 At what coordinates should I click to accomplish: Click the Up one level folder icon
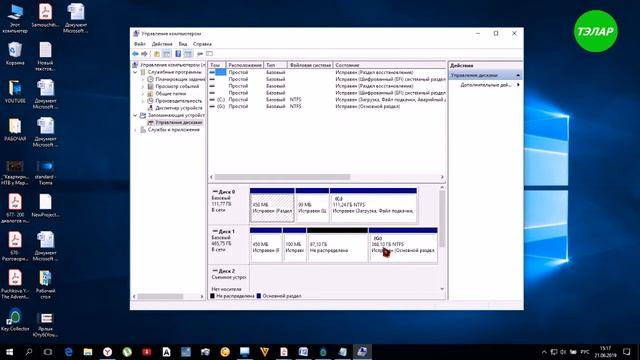pos(157,54)
